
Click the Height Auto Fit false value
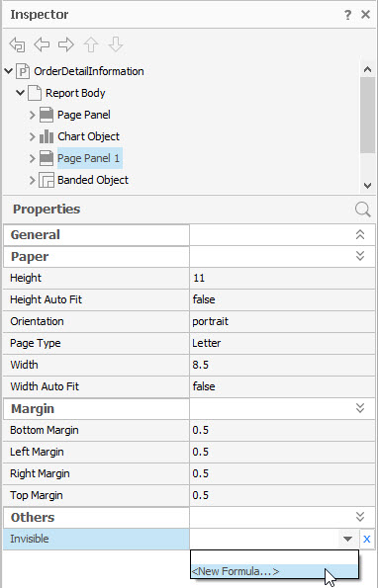(x=282, y=299)
